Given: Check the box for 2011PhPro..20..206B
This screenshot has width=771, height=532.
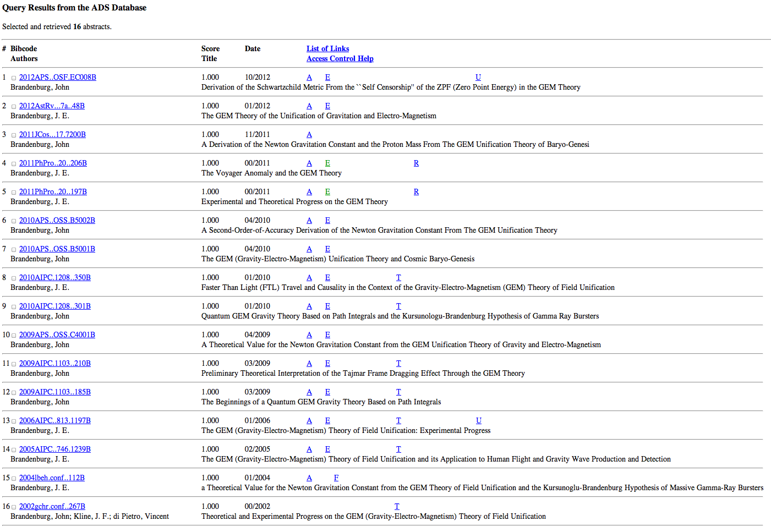Looking at the screenshot, I should coord(14,164).
